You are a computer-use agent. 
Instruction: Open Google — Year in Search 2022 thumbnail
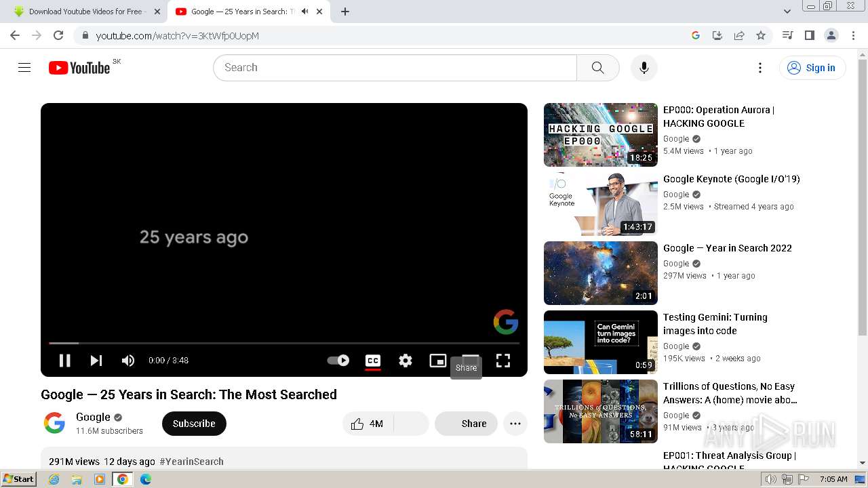(601, 273)
